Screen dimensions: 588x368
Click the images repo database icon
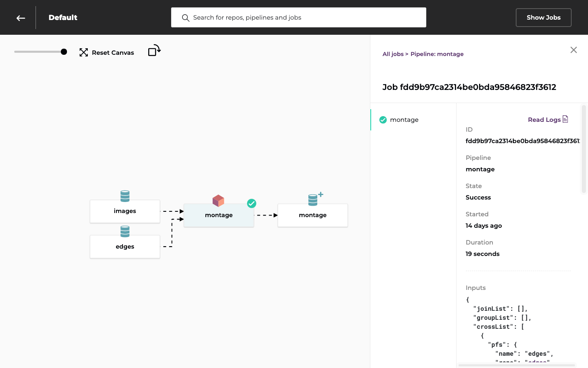click(125, 196)
